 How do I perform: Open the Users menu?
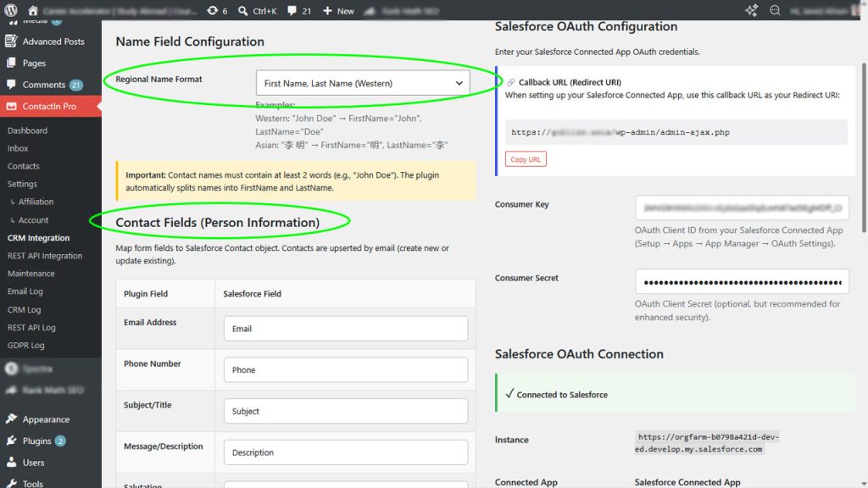tap(33, 462)
